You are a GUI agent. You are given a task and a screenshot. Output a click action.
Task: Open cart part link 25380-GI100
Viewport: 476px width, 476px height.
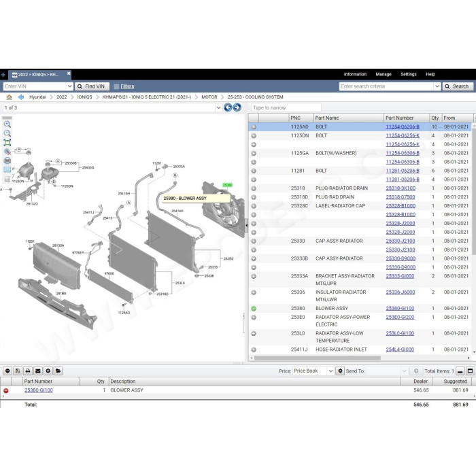[x=39, y=390]
